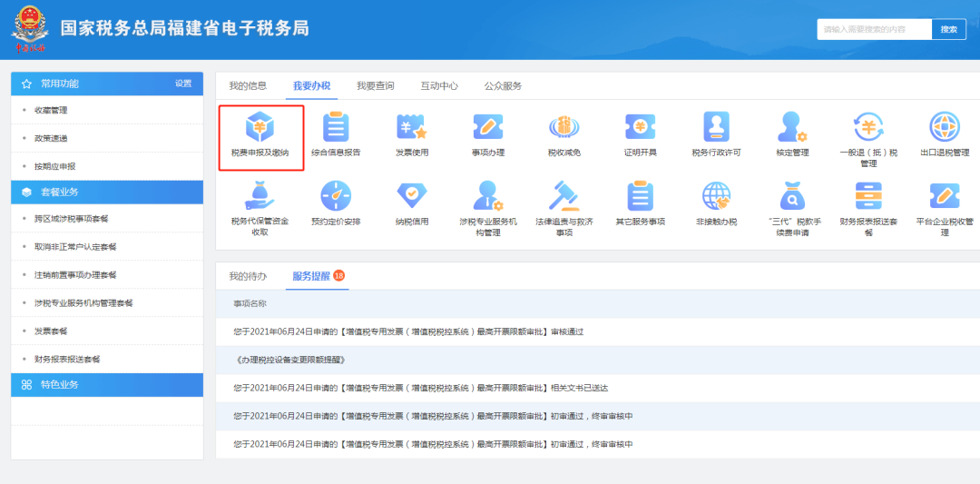The width and height of the screenshot is (980, 484).
Task: Open 财务报表报送套餐 icon
Action: point(868,196)
